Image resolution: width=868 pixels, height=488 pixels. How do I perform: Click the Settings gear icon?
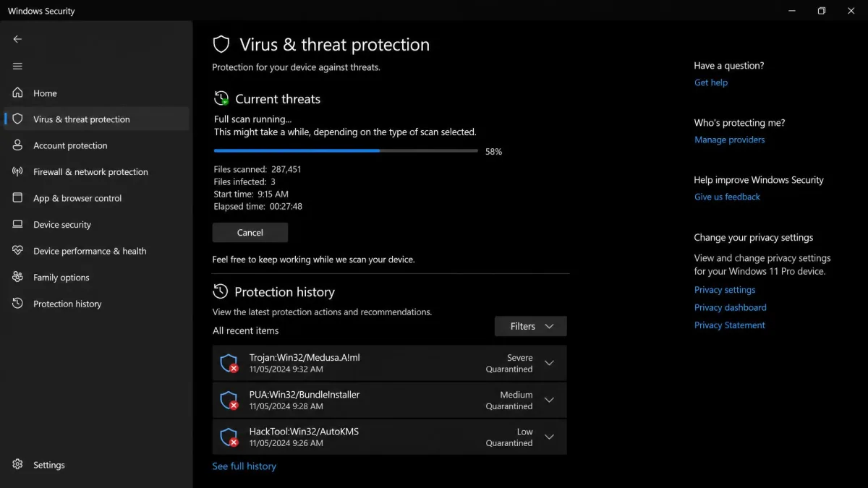[x=17, y=464]
